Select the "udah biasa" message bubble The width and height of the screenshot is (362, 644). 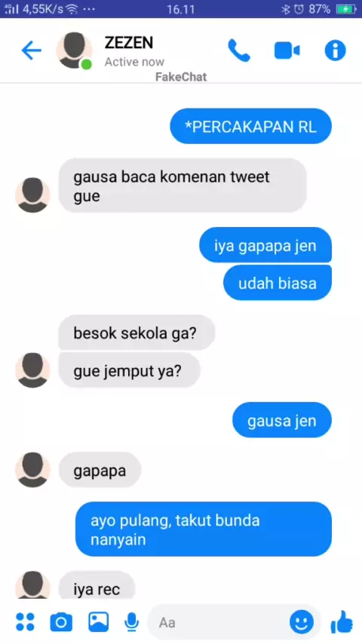(x=278, y=283)
